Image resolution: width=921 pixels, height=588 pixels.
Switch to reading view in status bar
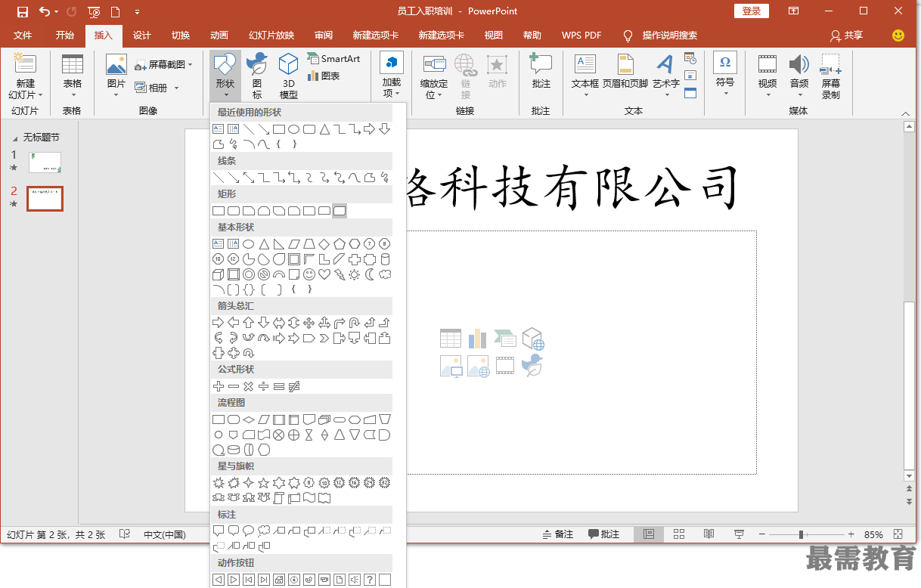(709, 534)
